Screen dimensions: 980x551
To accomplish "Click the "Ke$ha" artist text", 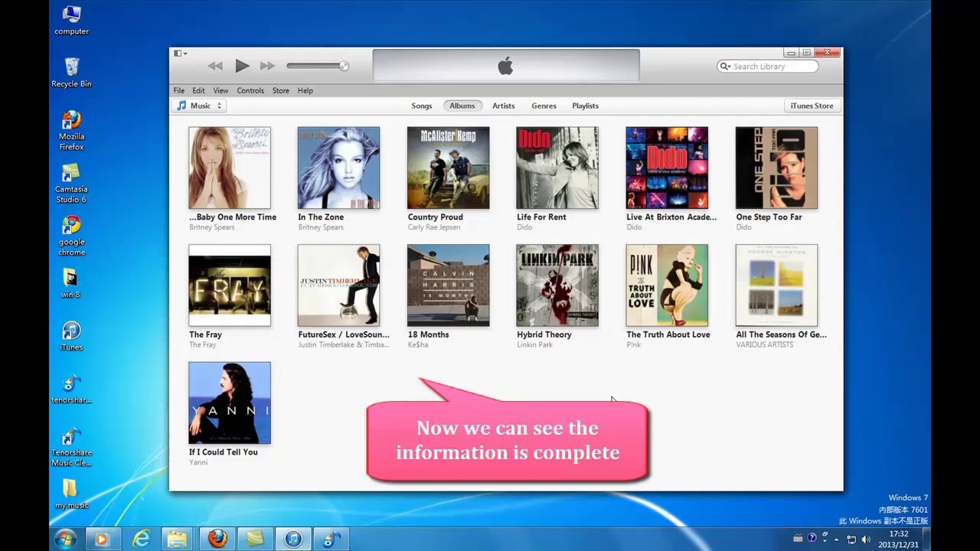I will (x=418, y=345).
